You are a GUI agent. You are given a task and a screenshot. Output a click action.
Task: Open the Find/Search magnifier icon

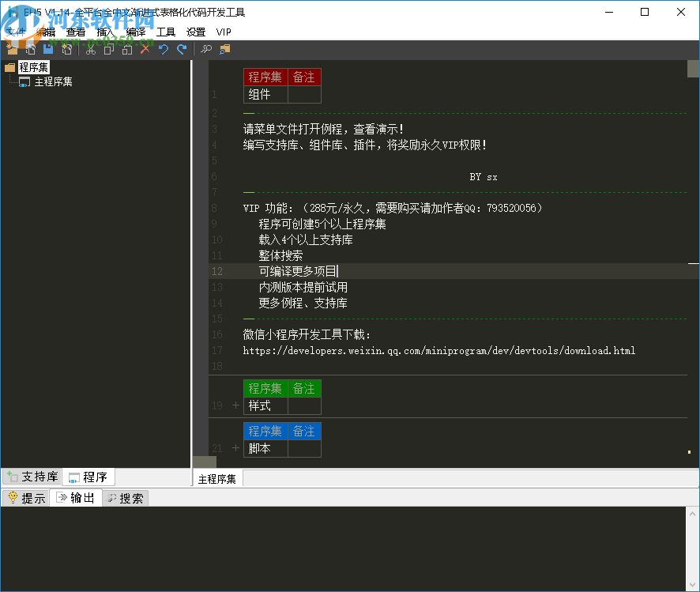205,49
